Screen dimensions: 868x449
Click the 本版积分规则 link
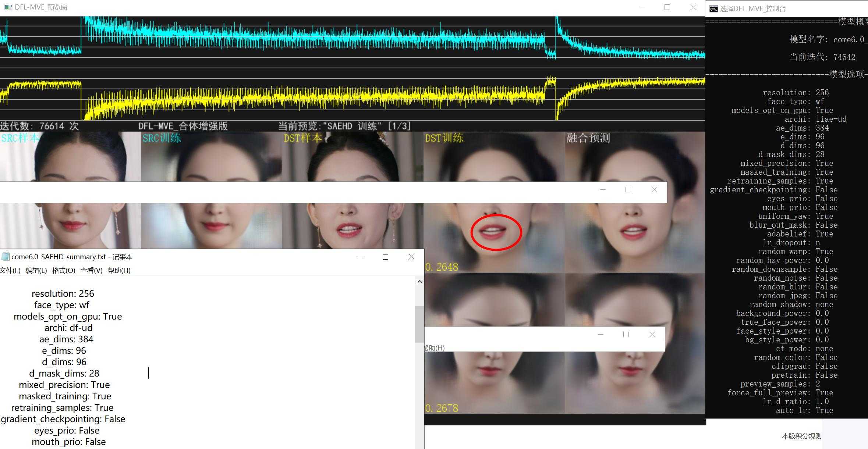click(x=801, y=436)
